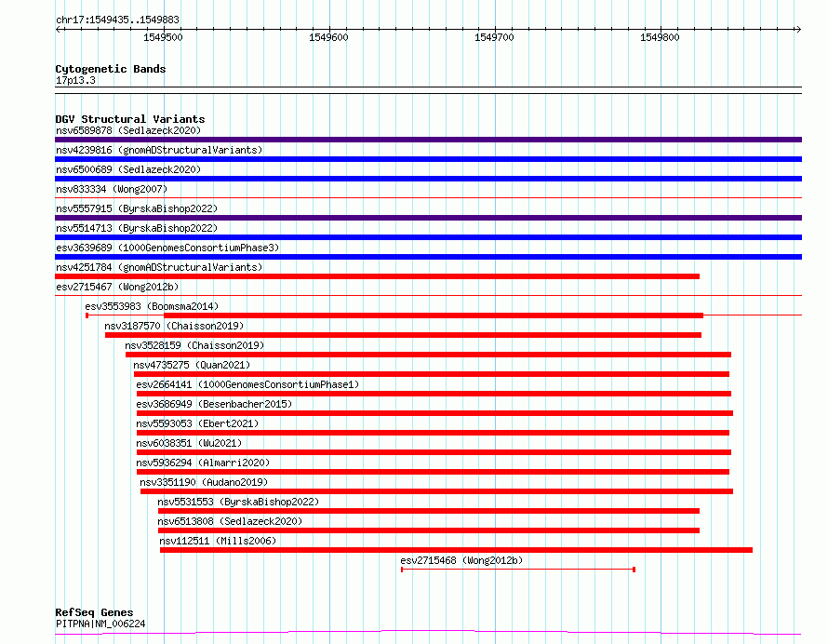Select the 17p13.3 band label
Viewport: 828px width, 644px height.
coord(75,80)
